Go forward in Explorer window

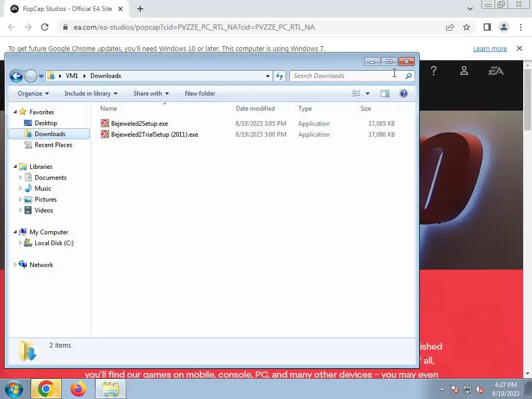pos(31,76)
